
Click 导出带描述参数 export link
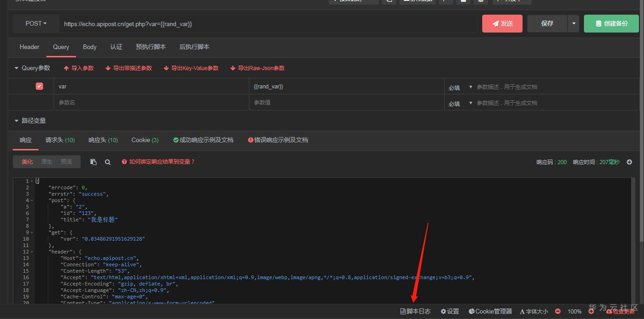[129, 68]
